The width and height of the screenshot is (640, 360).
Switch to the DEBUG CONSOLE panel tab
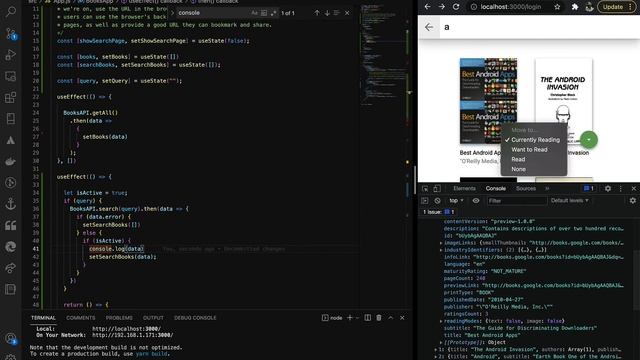(x=195, y=318)
